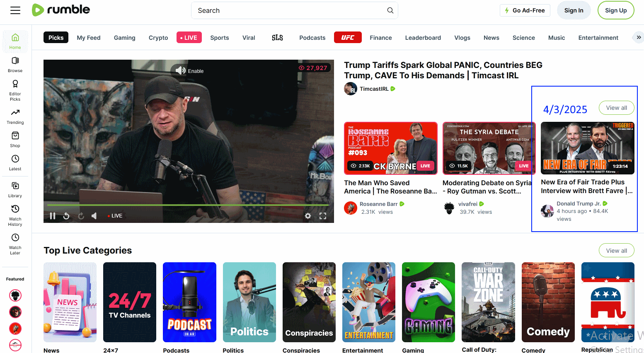The width and height of the screenshot is (644, 353).
Task: Open Editor Picks in sidebar
Action: [15, 90]
